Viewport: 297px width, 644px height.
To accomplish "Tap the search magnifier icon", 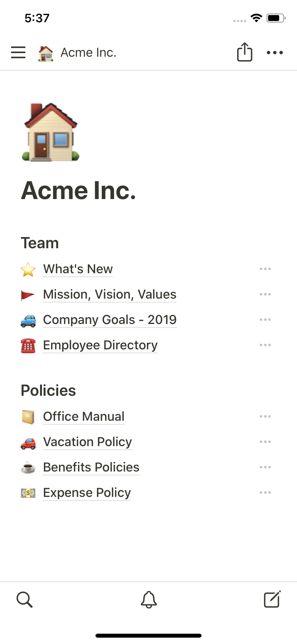I will (x=25, y=600).
